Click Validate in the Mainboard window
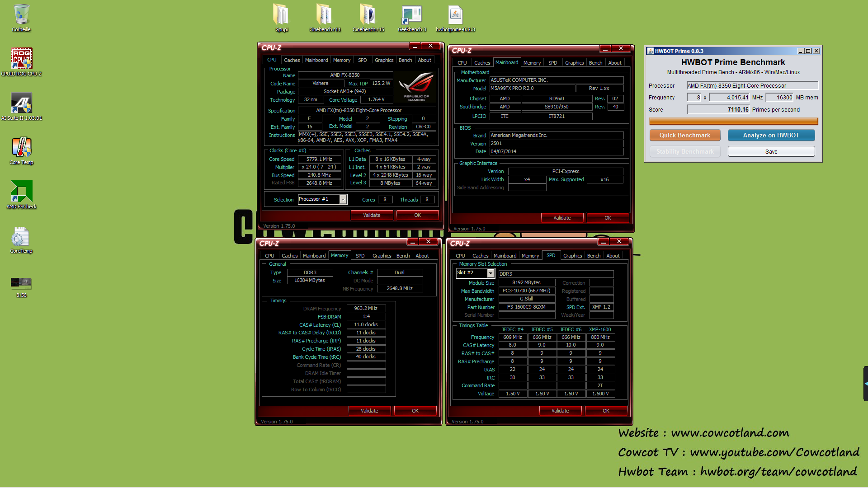 pyautogui.click(x=562, y=218)
